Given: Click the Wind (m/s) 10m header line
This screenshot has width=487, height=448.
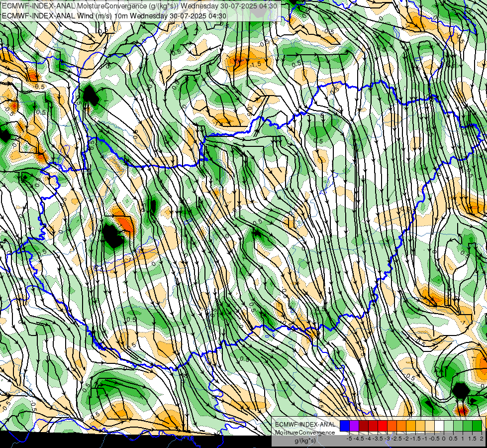Looking at the screenshot, I should click(x=114, y=16).
